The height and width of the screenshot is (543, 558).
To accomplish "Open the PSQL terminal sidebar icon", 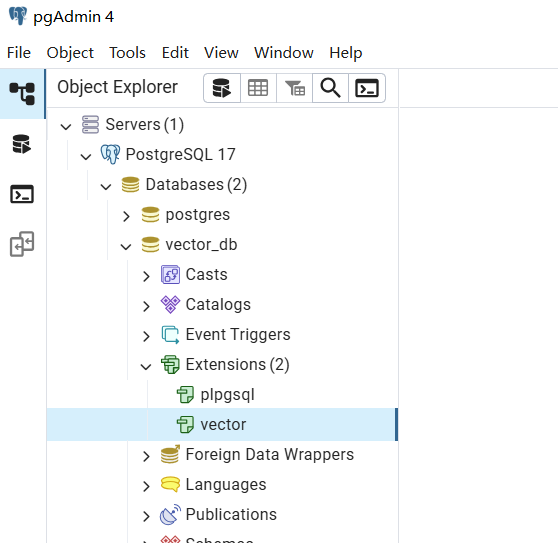I will [22, 194].
